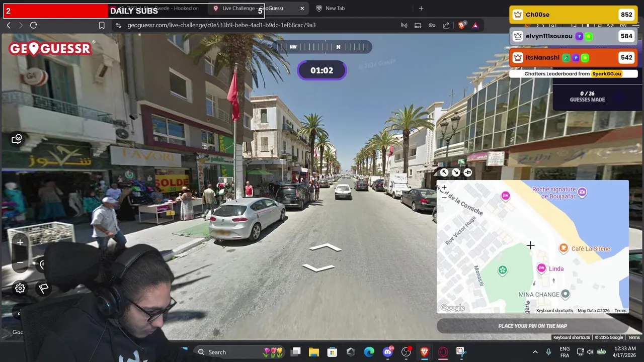Viewport: 644px width, 362px height.
Task: Select elvyn111sousou leaderboard entry
Action: coord(574,36)
